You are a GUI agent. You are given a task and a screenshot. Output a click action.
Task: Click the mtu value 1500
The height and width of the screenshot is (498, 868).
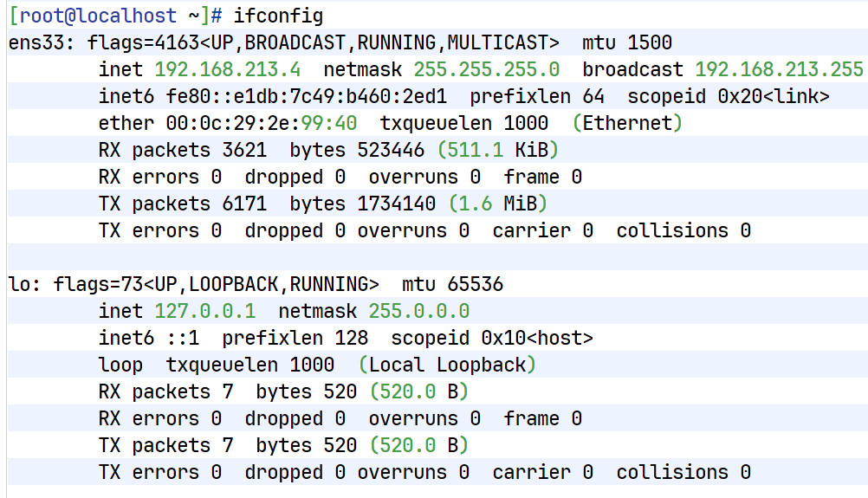tap(650, 42)
